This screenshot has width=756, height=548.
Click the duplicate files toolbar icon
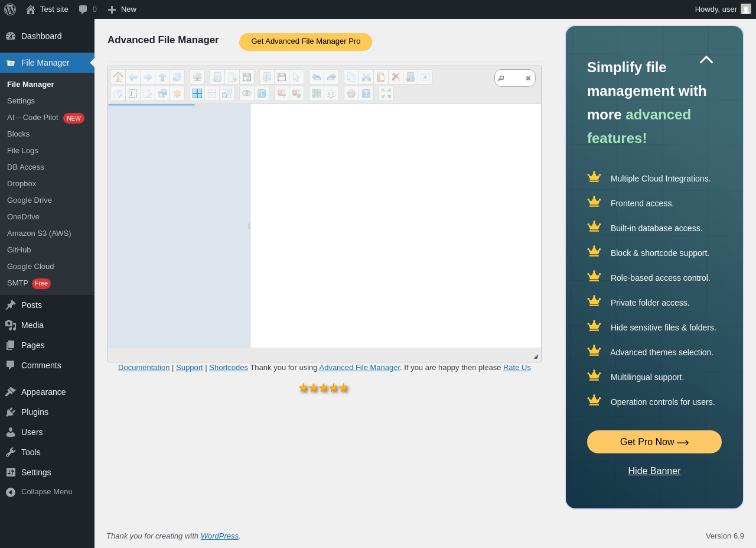click(x=118, y=93)
